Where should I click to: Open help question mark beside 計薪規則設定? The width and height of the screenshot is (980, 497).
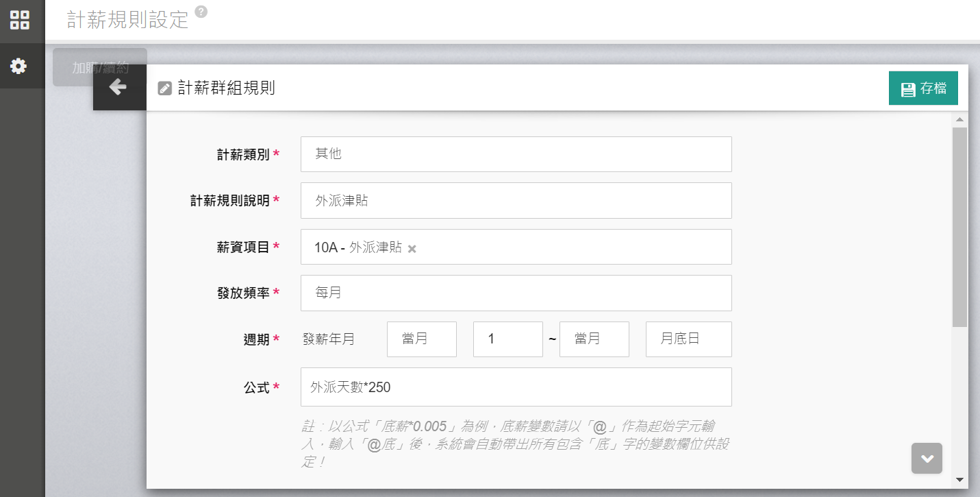click(x=201, y=12)
